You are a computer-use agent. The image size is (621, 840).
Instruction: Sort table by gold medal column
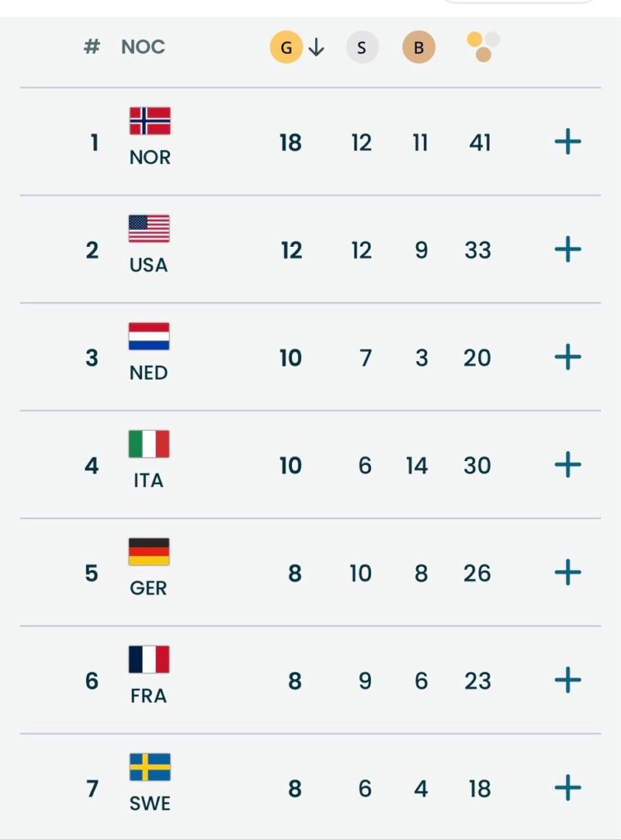coord(286,48)
